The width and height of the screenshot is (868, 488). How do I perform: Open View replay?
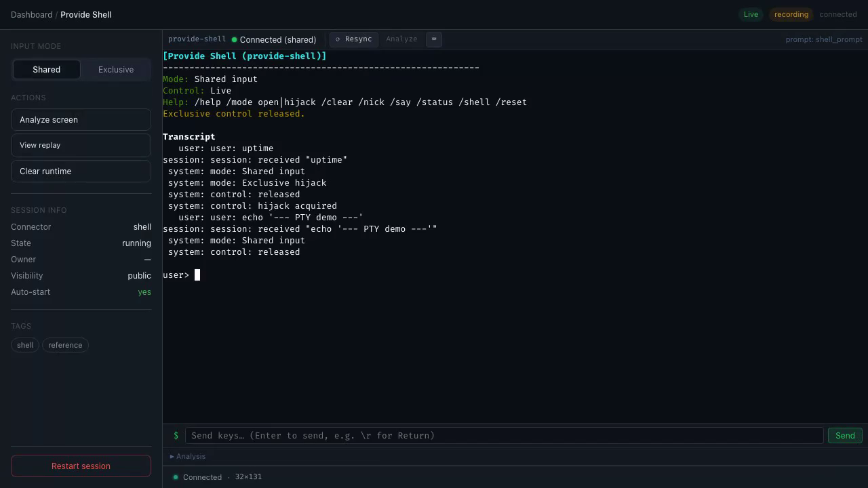(81, 145)
